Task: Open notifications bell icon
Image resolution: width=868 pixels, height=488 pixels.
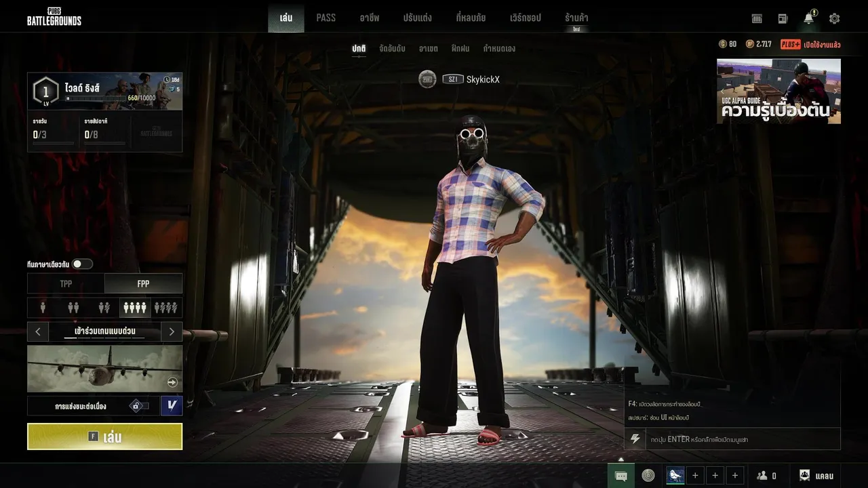Action: coord(809,18)
